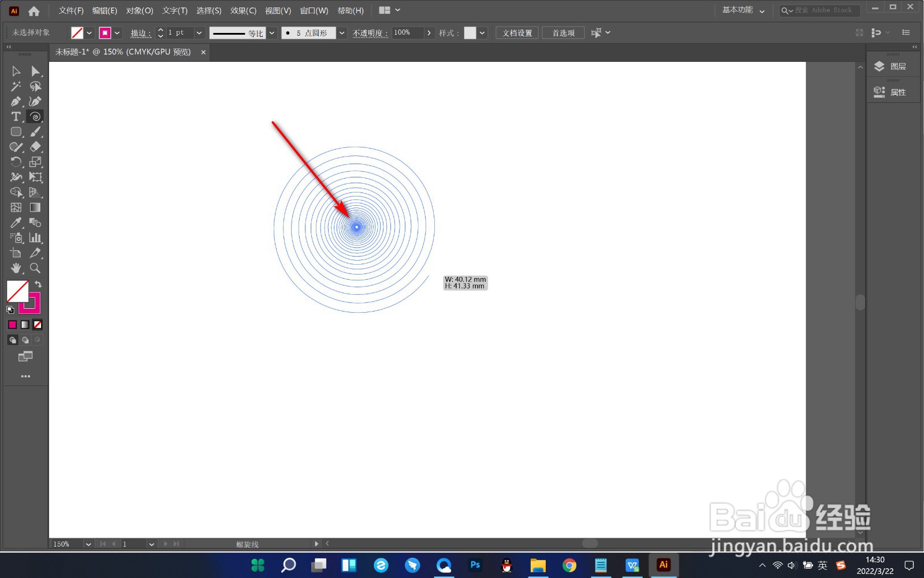Click the 文档设置 button

click(517, 33)
